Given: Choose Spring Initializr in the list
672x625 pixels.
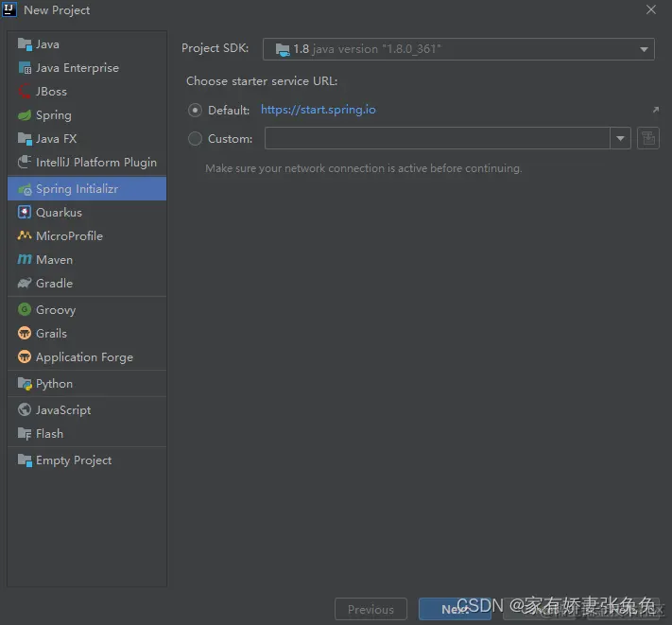Looking at the screenshot, I should pyautogui.click(x=87, y=188).
